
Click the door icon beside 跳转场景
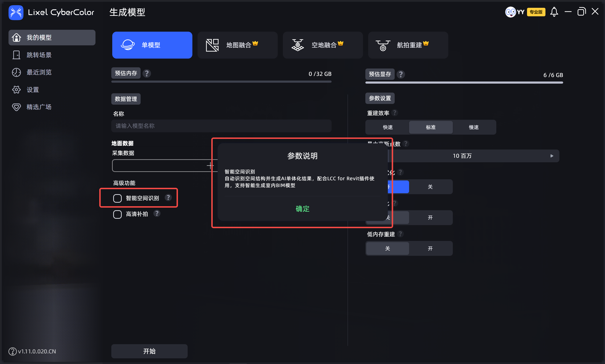coord(17,55)
